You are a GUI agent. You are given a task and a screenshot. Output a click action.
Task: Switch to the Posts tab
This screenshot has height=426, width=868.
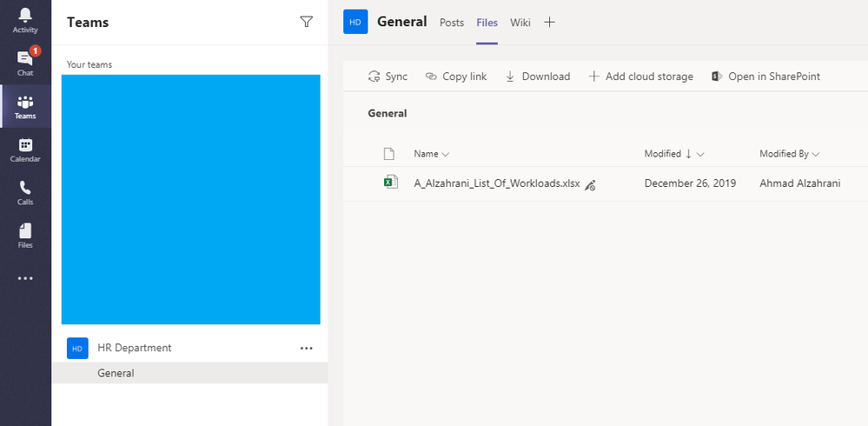click(x=452, y=23)
